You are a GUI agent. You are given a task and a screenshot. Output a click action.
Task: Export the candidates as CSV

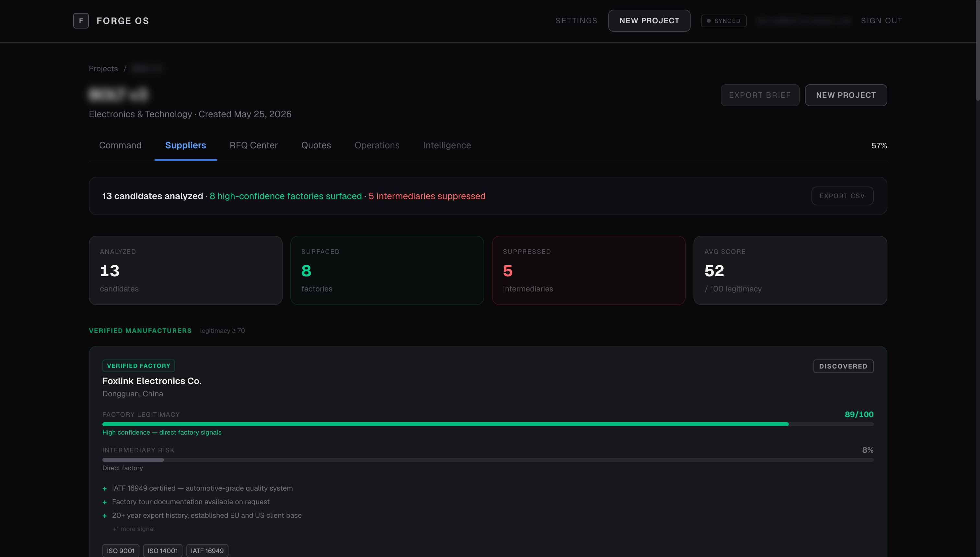(x=842, y=196)
